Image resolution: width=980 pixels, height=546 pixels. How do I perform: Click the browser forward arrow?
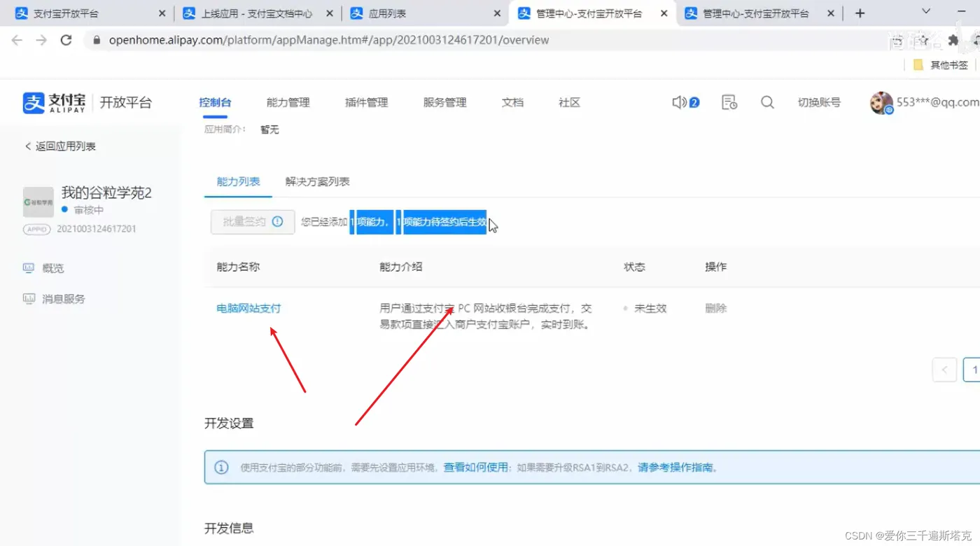41,40
